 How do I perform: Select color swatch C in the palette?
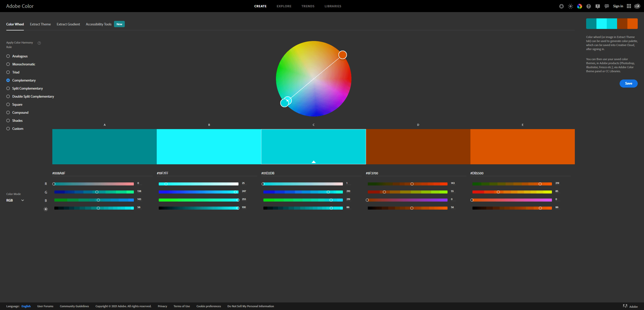point(313,147)
